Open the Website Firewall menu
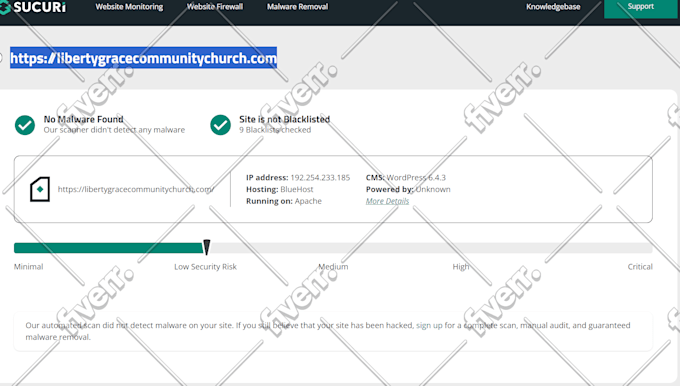 [215, 7]
